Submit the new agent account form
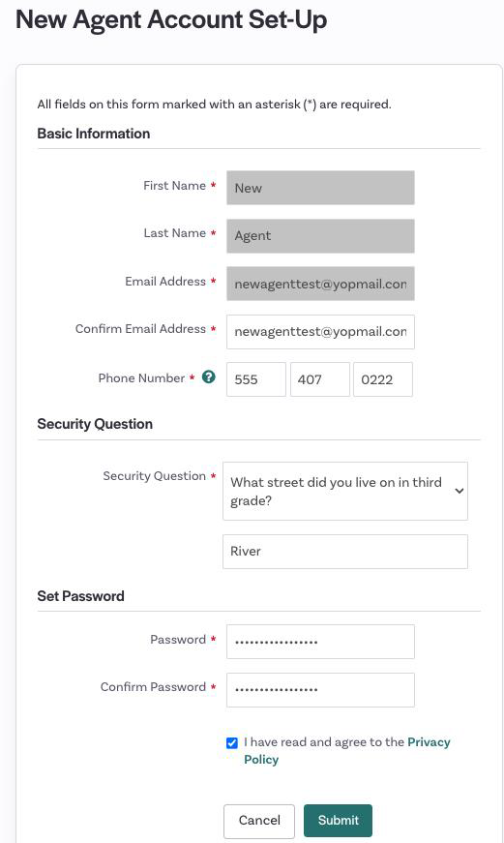Viewport: 504px width, 843px height. pyautogui.click(x=338, y=821)
